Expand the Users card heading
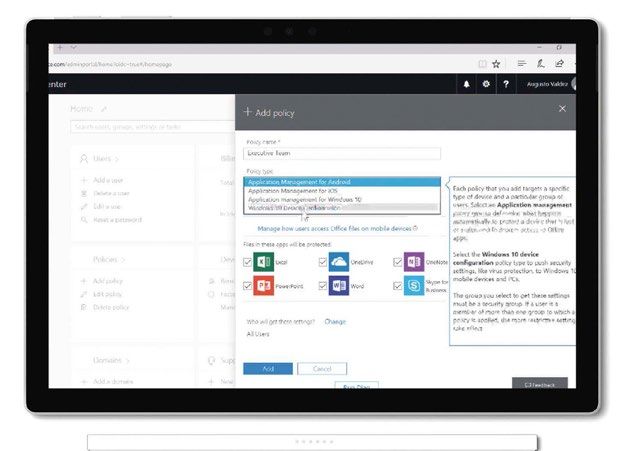624x451 pixels. pyautogui.click(x=105, y=159)
